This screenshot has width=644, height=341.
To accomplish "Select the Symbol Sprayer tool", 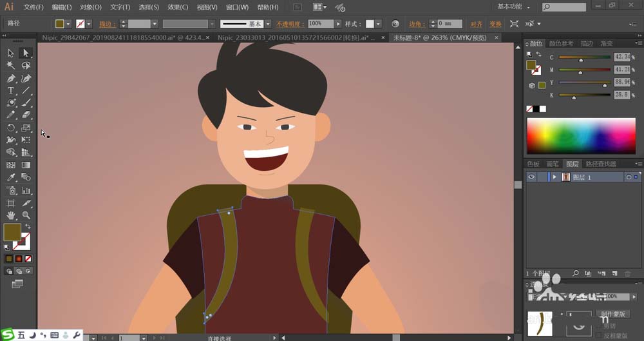I will (11, 190).
